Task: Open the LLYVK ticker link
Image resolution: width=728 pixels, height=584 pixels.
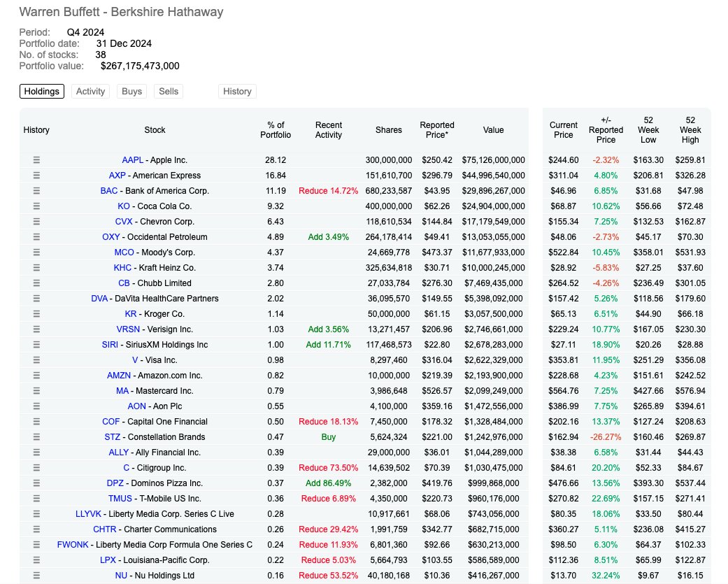Action: tap(88, 514)
